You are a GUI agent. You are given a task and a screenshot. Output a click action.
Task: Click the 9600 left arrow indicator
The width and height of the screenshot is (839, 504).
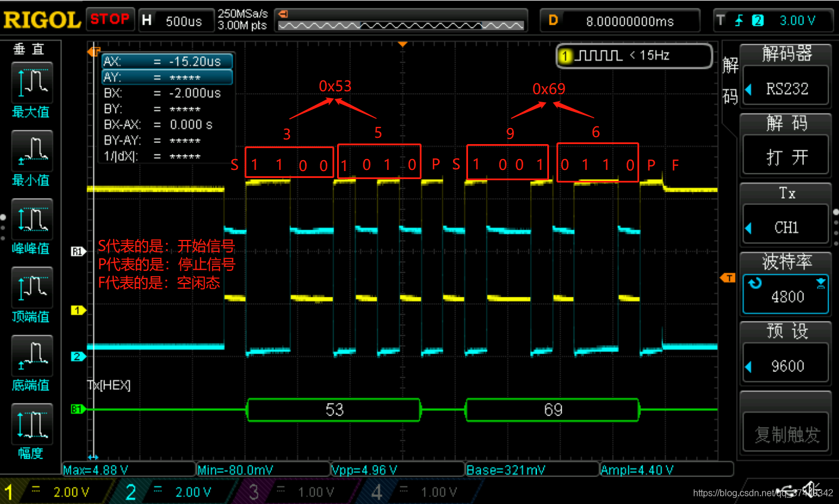click(748, 366)
